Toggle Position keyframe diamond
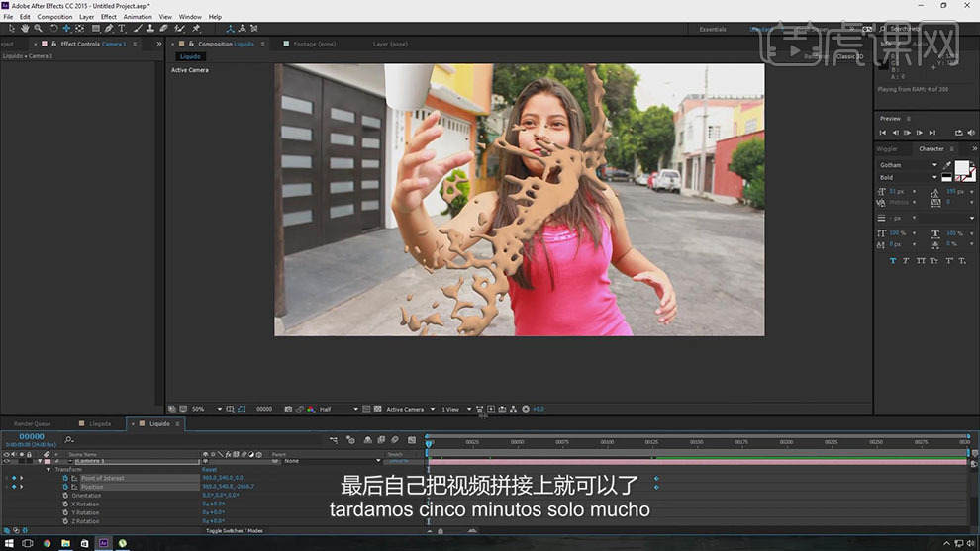This screenshot has width=980, height=551. click(14, 487)
